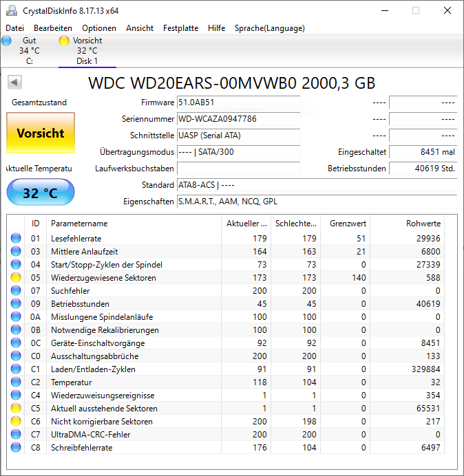Click the blue status icon for Lesefehlerrate
The image size is (464, 476).
tap(16, 238)
